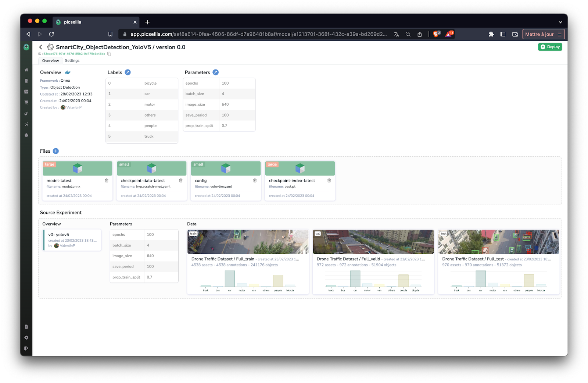Image resolution: width=588 pixels, height=383 pixels.
Task: Click the filename 'hyp.scratch-med.yaml'
Action: click(153, 187)
